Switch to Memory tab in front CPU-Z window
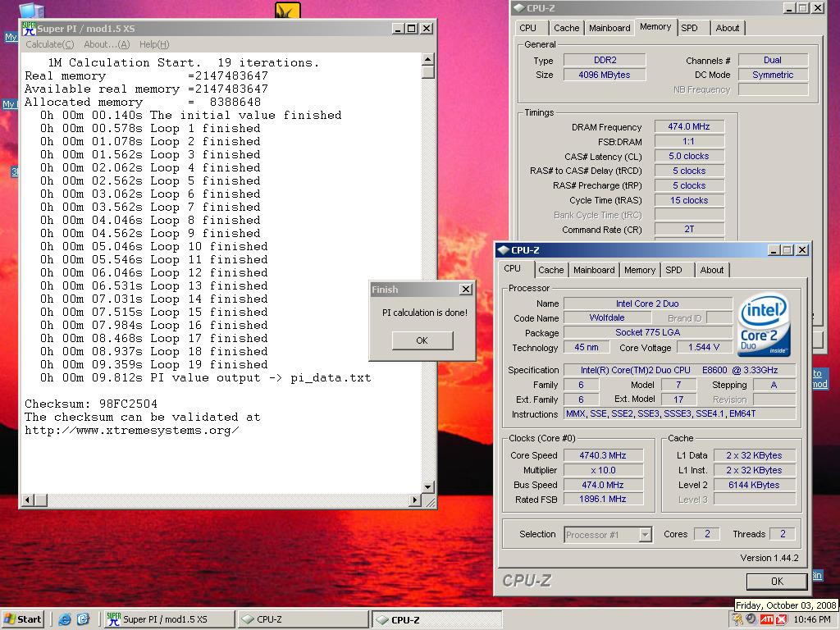 point(640,270)
